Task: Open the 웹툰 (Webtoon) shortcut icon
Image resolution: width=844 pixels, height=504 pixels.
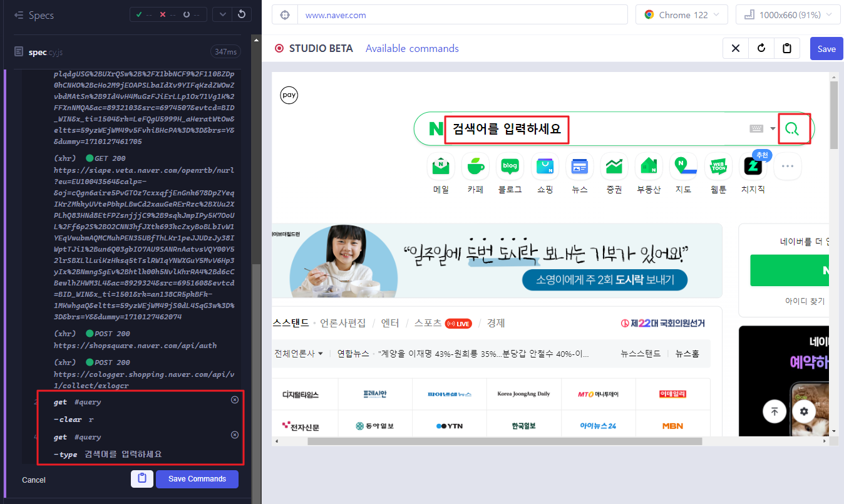Action: click(x=718, y=166)
